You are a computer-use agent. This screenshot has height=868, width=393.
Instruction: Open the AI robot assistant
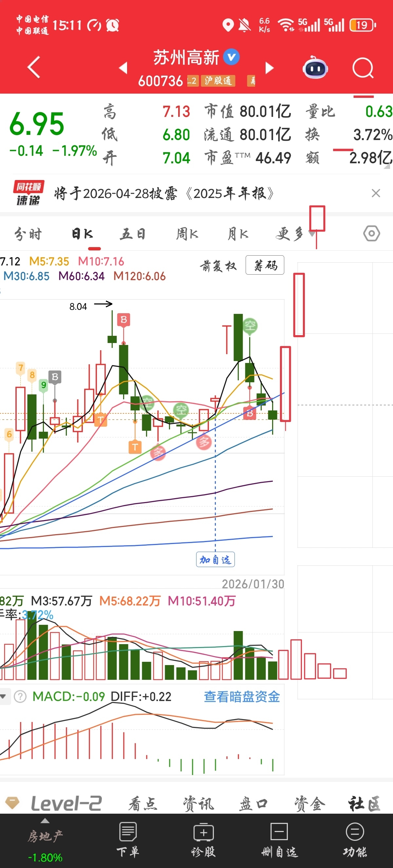pyautogui.click(x=315, y=68)
